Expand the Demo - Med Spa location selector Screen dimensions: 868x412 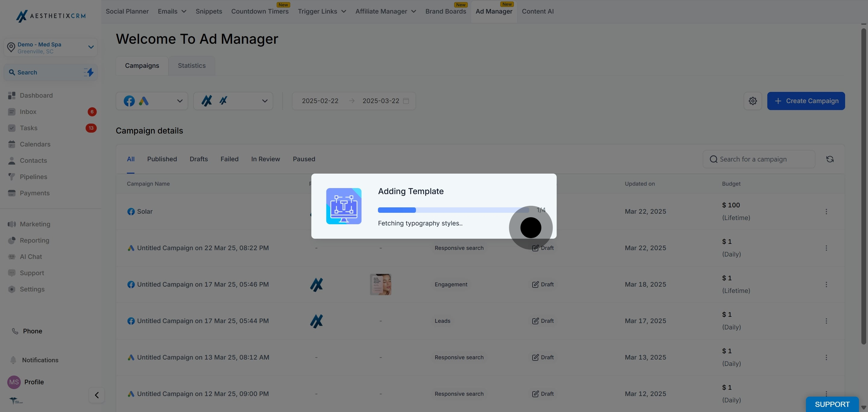51,48
